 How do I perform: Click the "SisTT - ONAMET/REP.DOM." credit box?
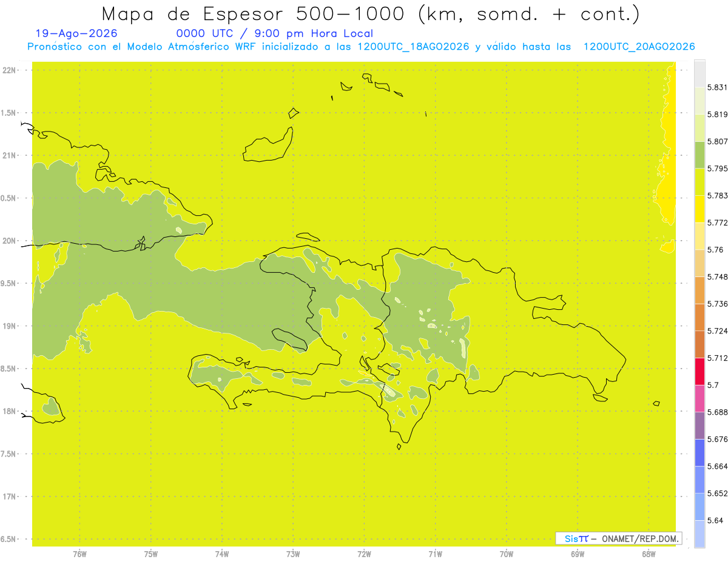pos(619,538)
